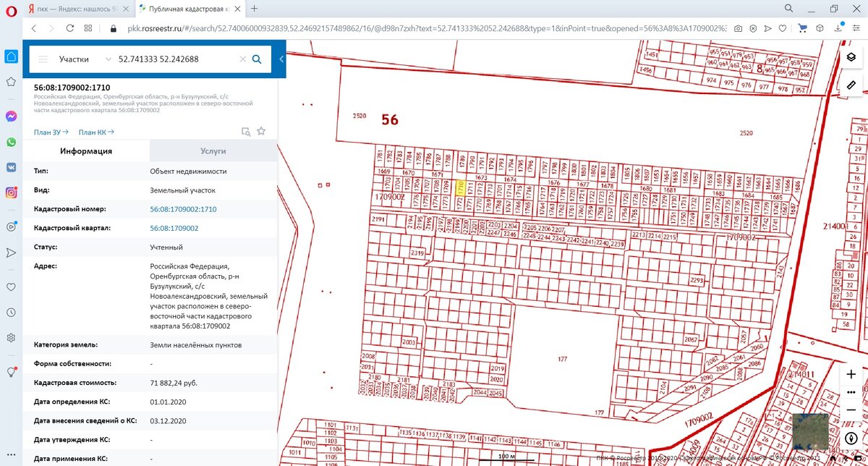The image size is (868, 466).
Task: Click the date 01.01.2020
Action: (169, 402)
